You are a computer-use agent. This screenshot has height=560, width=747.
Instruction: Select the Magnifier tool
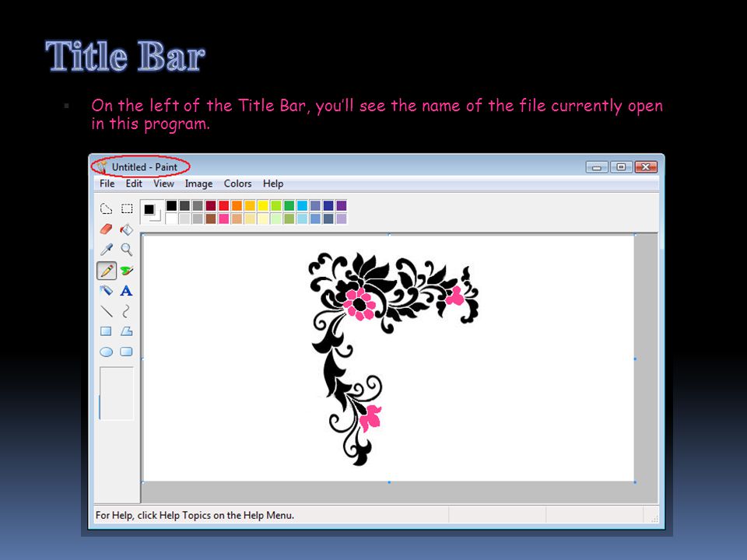click(127, 250)
